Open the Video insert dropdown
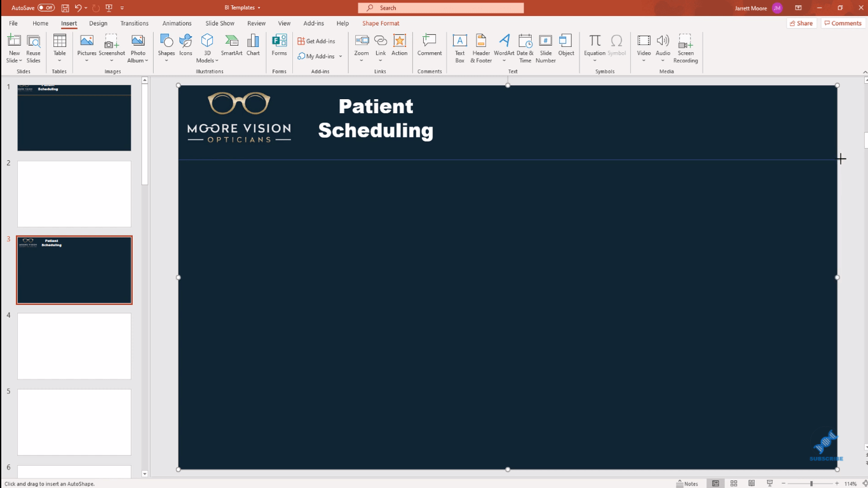This screenshot has width=868, height=488. coord(644,60)
